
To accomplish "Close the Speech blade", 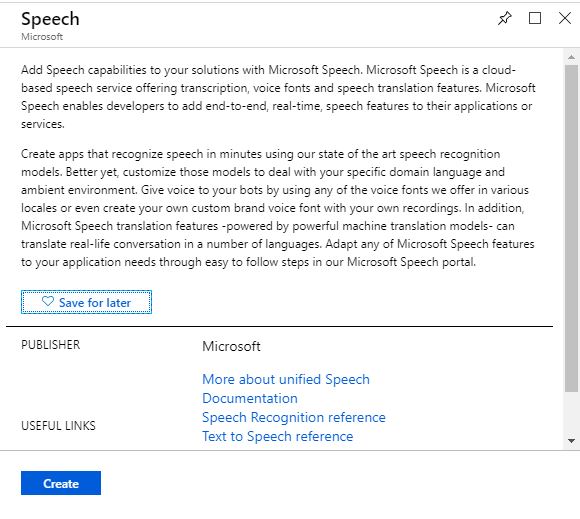I will pyautogui.click(x=565, y=18).
